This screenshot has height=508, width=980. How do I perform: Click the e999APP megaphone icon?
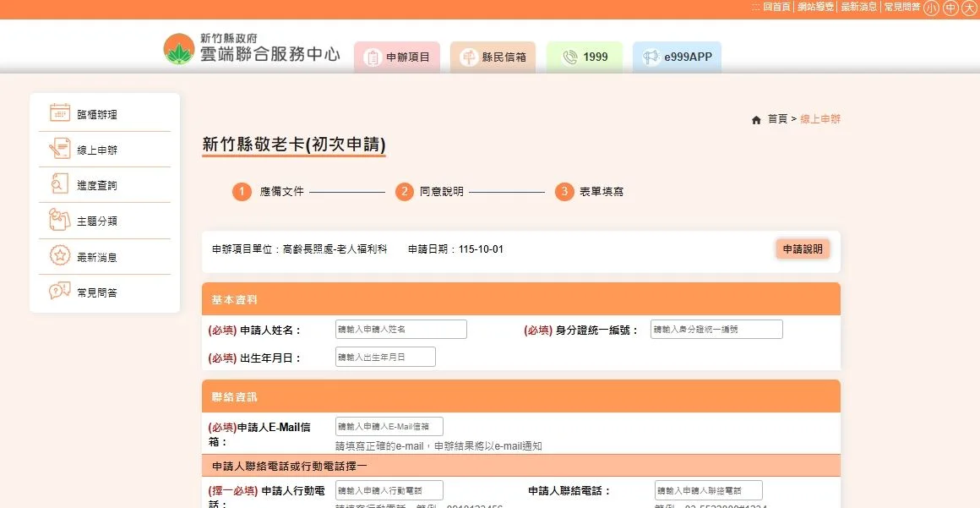651,57
